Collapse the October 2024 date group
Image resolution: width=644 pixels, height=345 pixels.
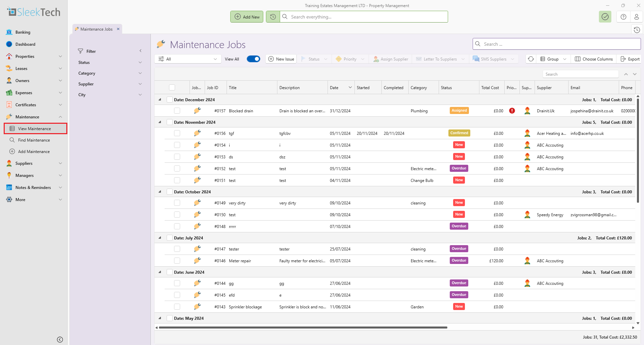click(160, 192)
